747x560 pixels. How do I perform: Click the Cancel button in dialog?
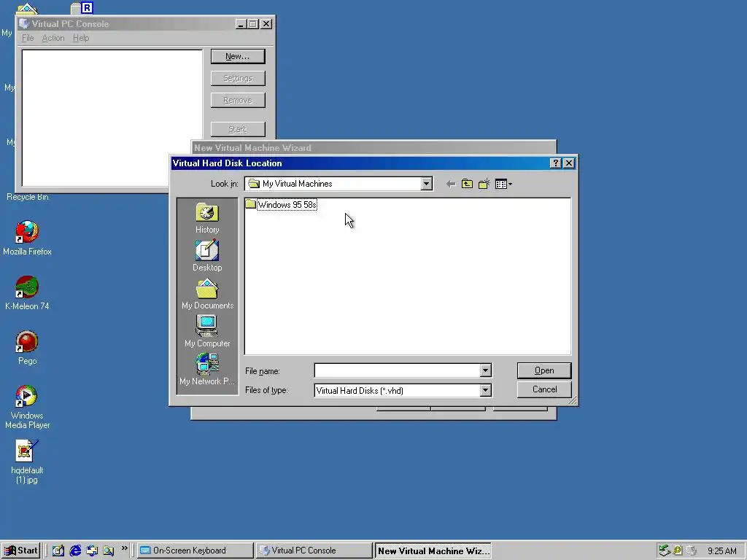click(544, 389)
